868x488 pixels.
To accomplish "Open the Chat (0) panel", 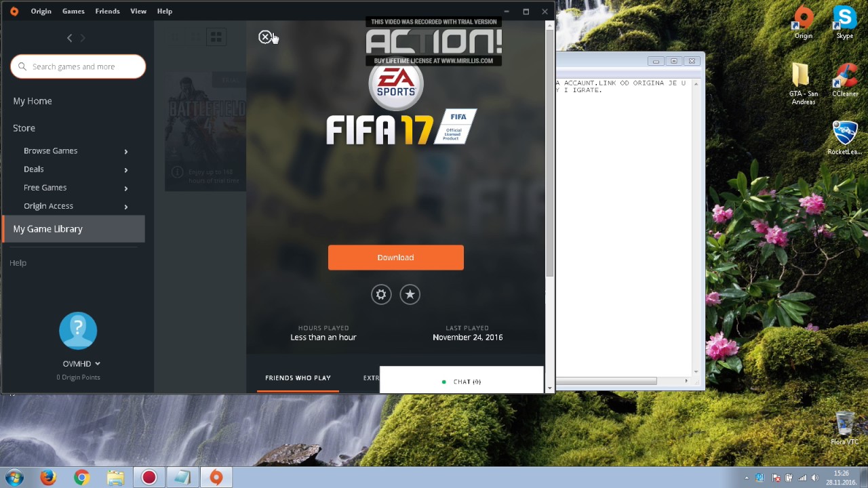I will tap(461, 380).
